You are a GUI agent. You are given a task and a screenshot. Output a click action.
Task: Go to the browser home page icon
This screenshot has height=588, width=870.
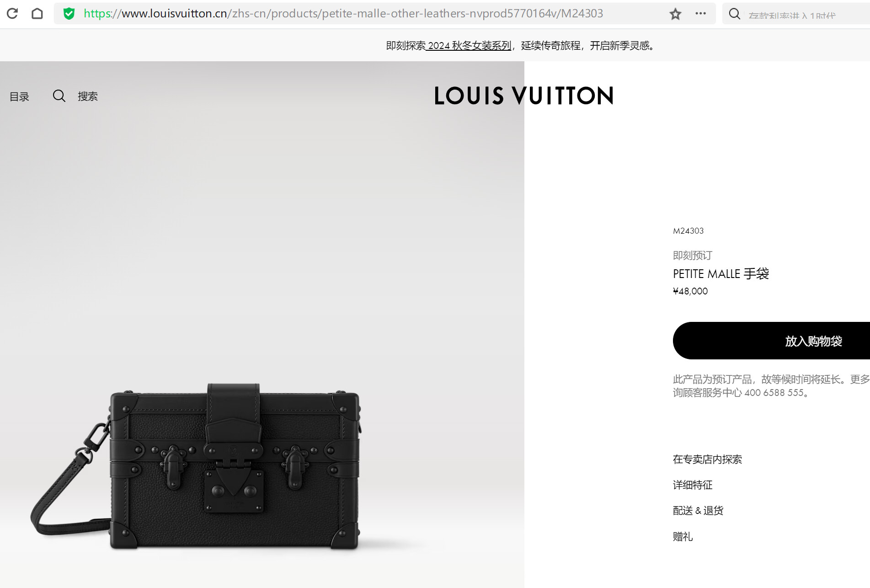[37, 14]
